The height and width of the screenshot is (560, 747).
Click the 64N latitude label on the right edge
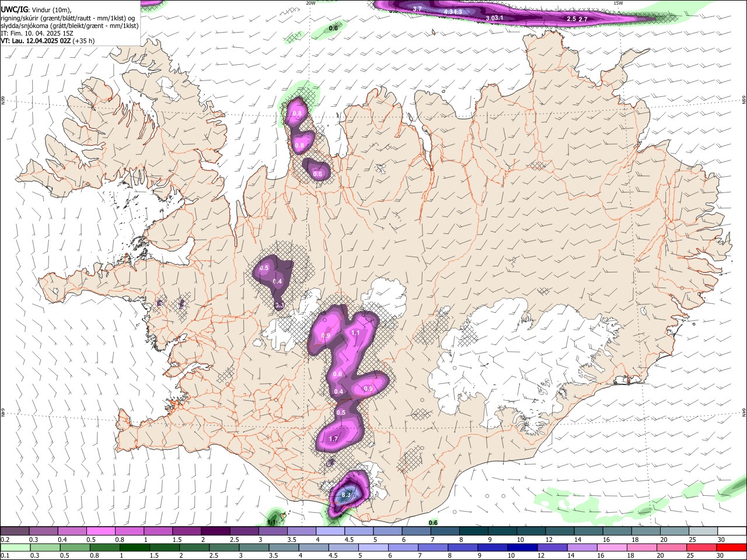pyautogui.click(x=744, y=412)
